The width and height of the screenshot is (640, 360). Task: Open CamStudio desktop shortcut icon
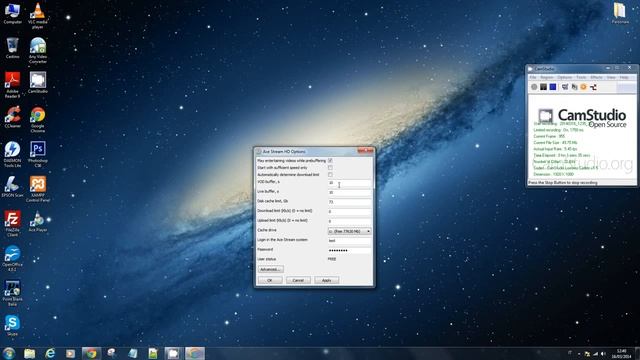point(38,82)
